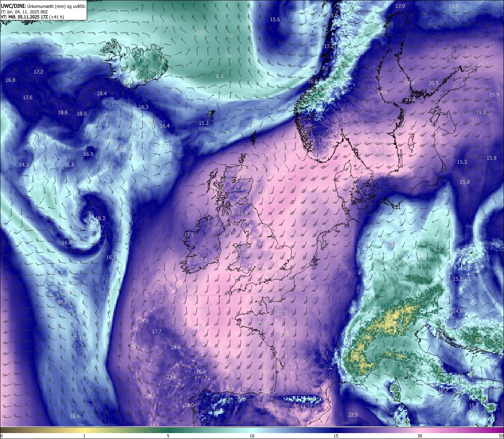Click the 16.6 value off Norway's coast
Screen dimensions: 504x439
click(313, 81)
